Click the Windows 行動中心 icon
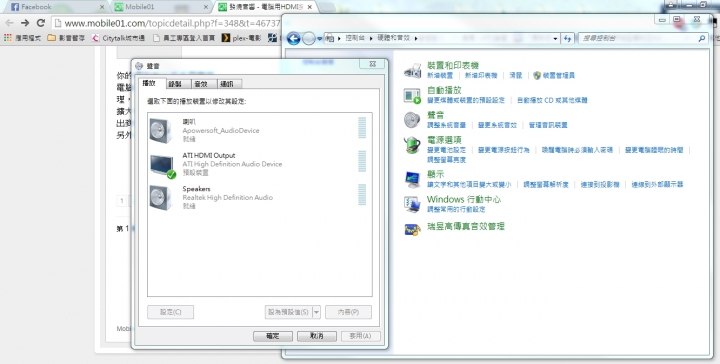 pos(412,204)
